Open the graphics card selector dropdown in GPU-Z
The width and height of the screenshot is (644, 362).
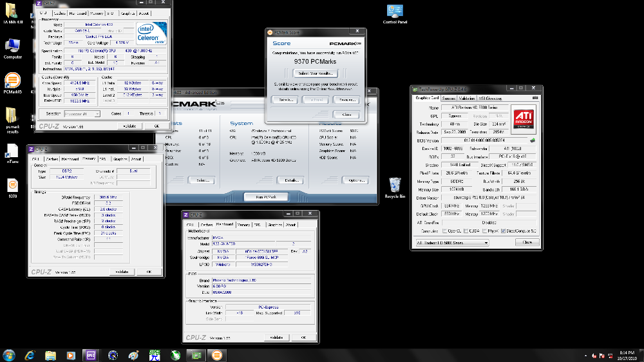(452, 243)
